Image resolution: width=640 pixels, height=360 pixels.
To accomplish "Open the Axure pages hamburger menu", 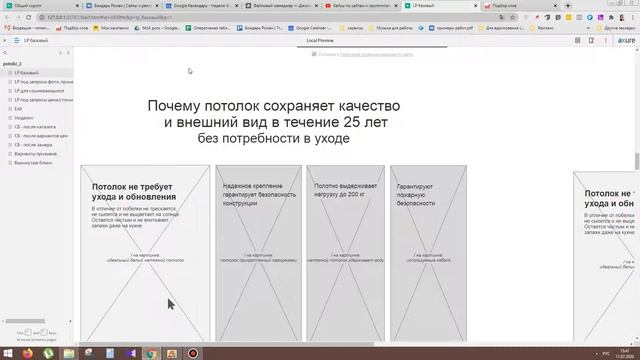I will click(17, 40).
